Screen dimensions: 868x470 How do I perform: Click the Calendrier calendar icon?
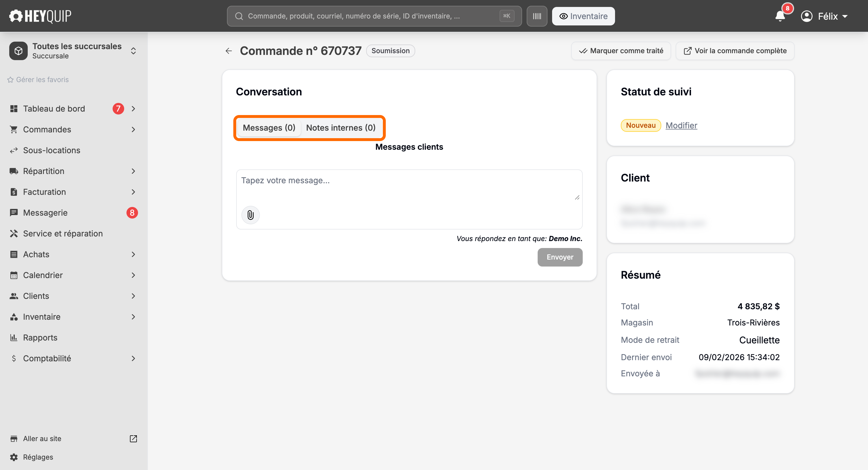(x=14, y=275)
